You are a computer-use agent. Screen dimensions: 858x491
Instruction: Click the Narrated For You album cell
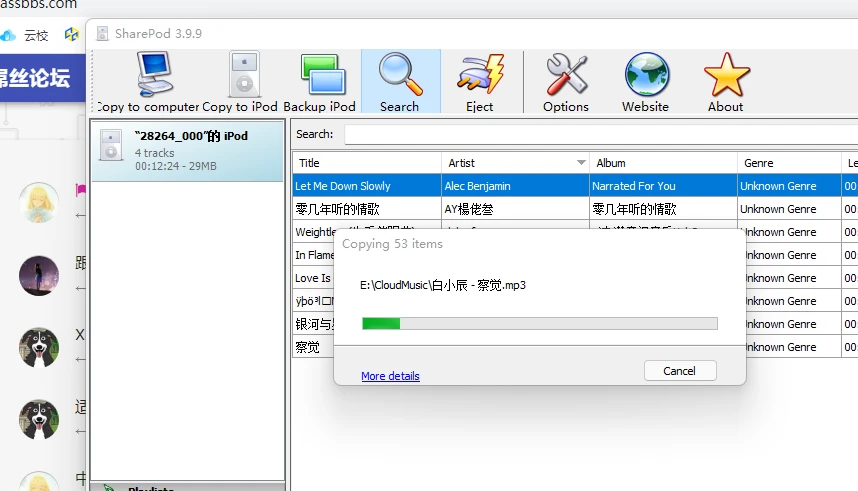(x=663, y=186)
